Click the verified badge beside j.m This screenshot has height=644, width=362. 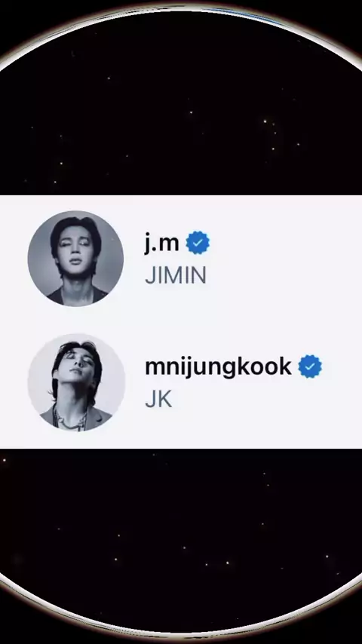(x=198, y=243)
